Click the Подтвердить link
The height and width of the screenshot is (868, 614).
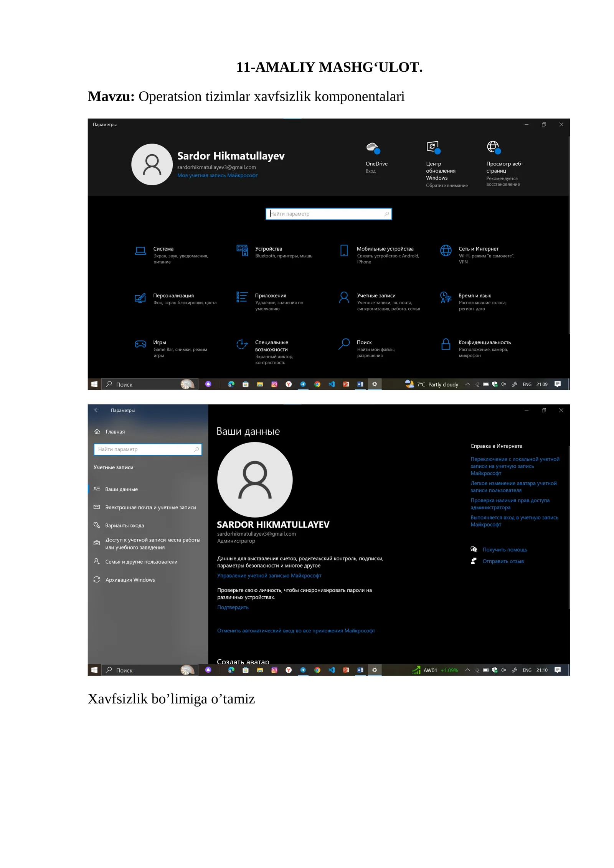233,607
